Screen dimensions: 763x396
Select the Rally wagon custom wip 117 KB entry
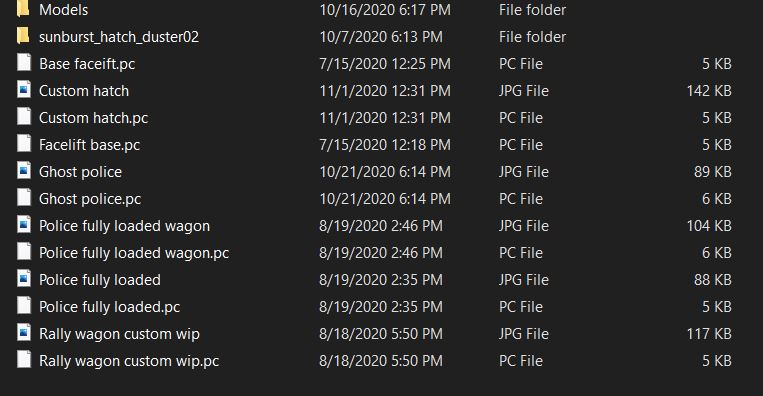pyautogui.click(x=709, y=334)
